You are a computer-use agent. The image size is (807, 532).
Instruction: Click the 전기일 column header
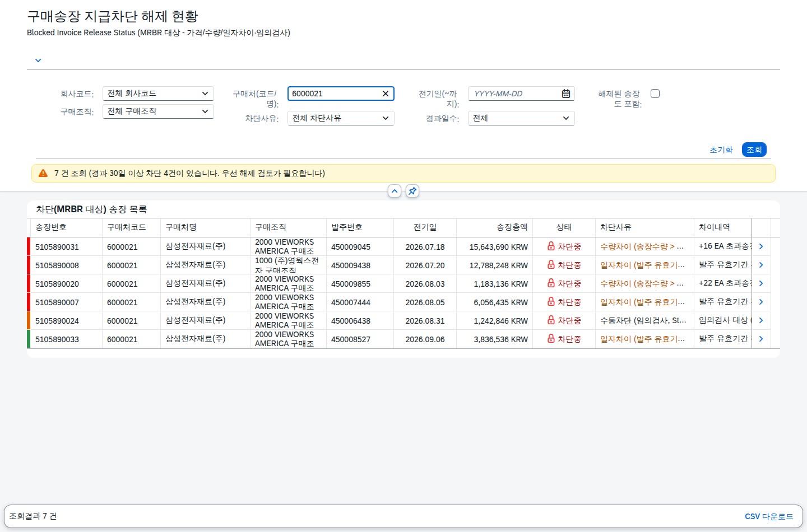point(425,227)
